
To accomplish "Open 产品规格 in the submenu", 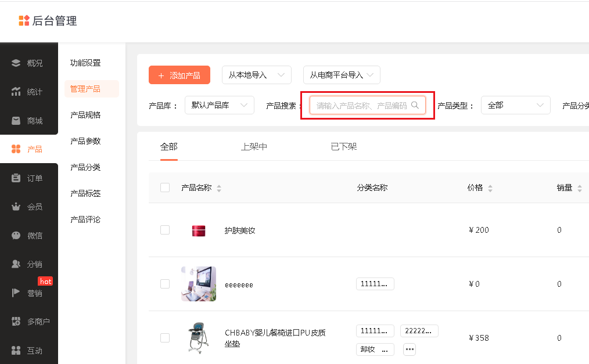I will 85,115.
